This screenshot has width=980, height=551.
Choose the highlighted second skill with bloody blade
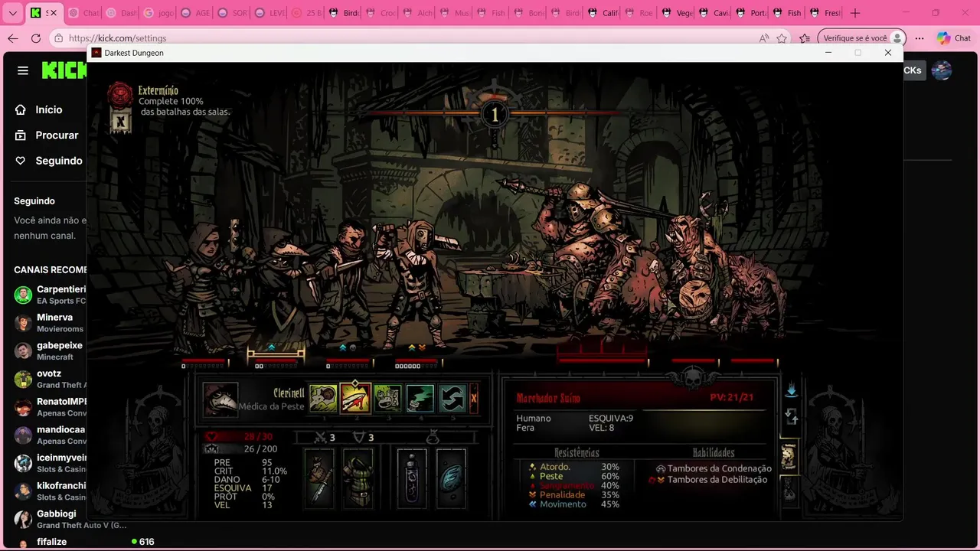coord(355,399)
